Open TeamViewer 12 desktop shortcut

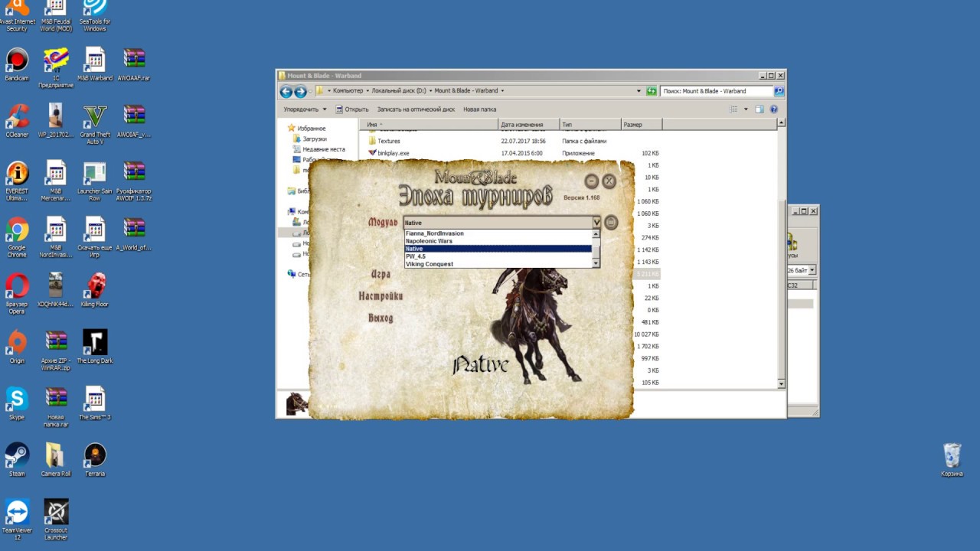[17, 520]
